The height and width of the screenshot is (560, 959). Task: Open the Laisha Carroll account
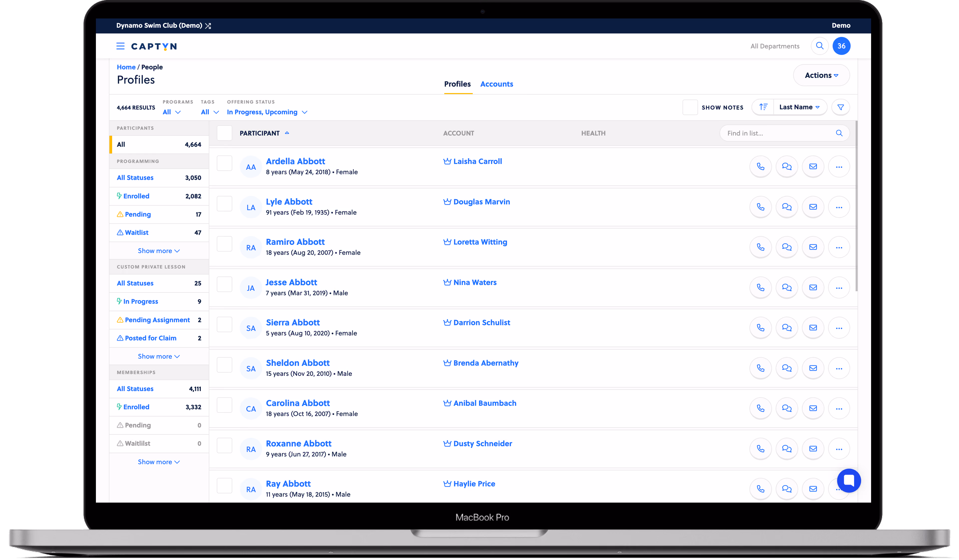click(x=477, y=161)
